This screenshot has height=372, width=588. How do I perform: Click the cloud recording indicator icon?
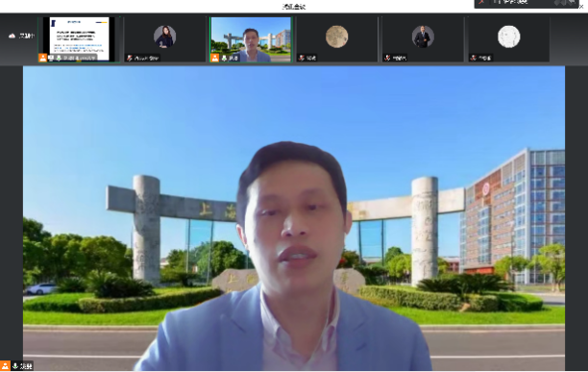point(12,36)
